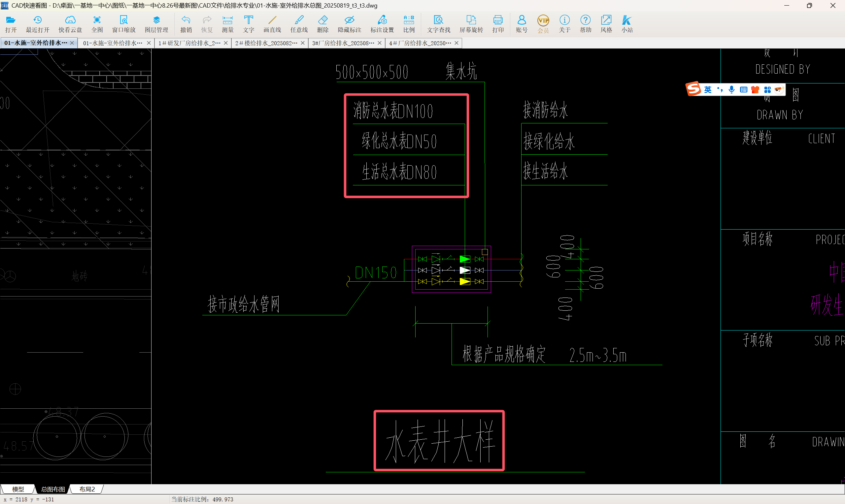Close the 2#楼给排水 tab
The width and height of the screenshot is (845, 504).
303,43
